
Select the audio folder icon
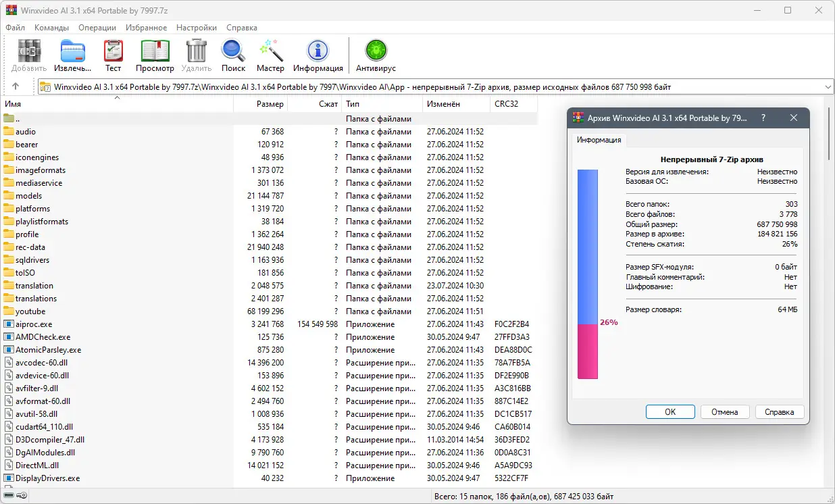[x=9, y=132]
